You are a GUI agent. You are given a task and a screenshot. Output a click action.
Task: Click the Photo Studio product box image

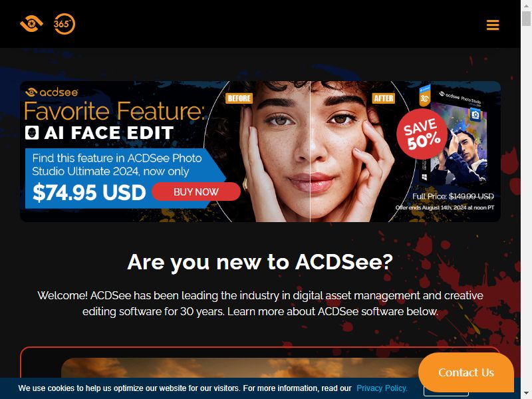[x=454, y=138]
